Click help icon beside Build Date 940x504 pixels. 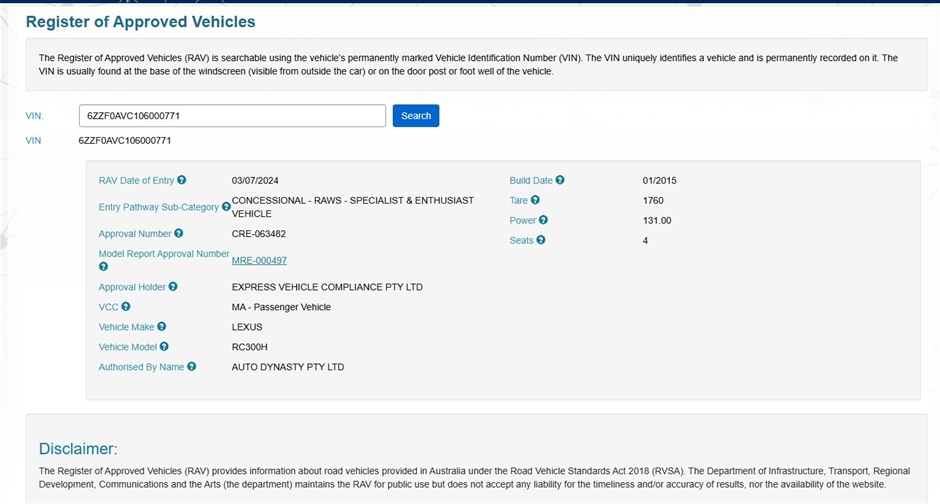click(560, 181)
